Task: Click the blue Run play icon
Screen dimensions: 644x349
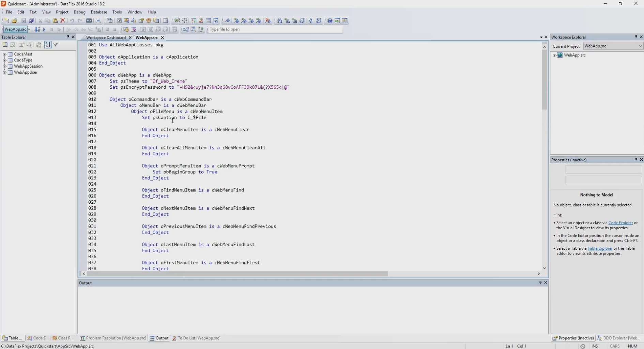Action: click(x=44, y=30)
